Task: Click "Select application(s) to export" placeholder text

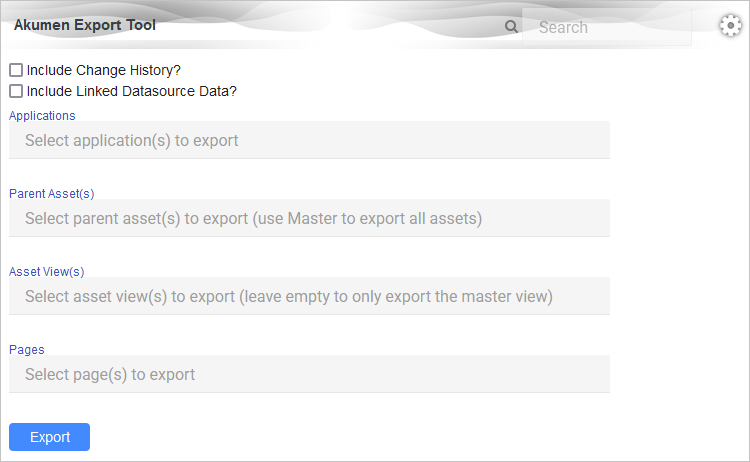Action: click(x=132, y=140)
